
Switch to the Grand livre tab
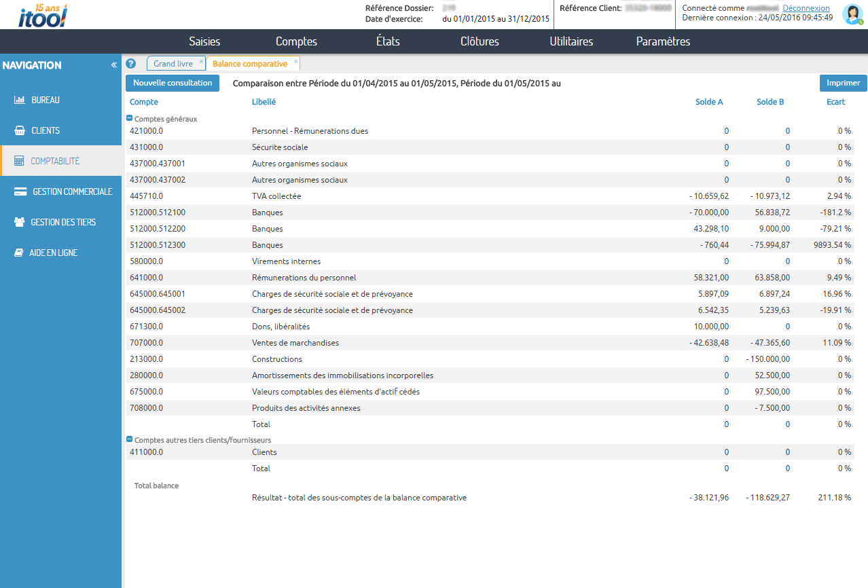pos(173,62)
